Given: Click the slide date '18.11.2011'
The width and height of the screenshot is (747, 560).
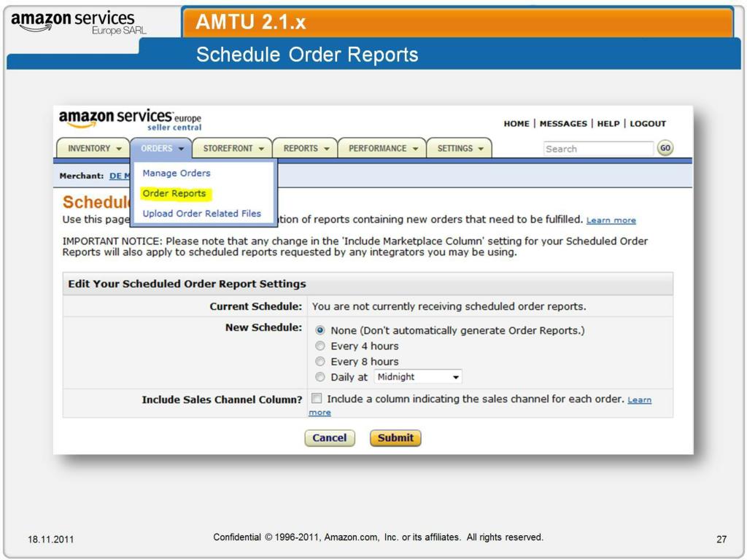Looking at the screenshot, I should [x=51, y=540].
